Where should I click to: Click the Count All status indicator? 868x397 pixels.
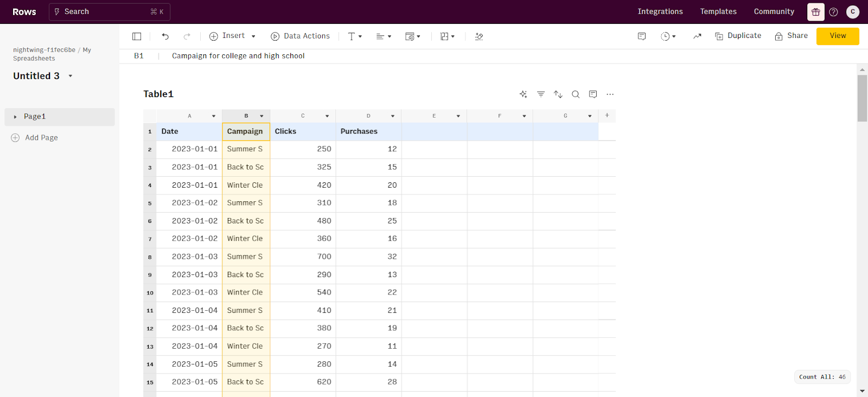pos(822,377)
